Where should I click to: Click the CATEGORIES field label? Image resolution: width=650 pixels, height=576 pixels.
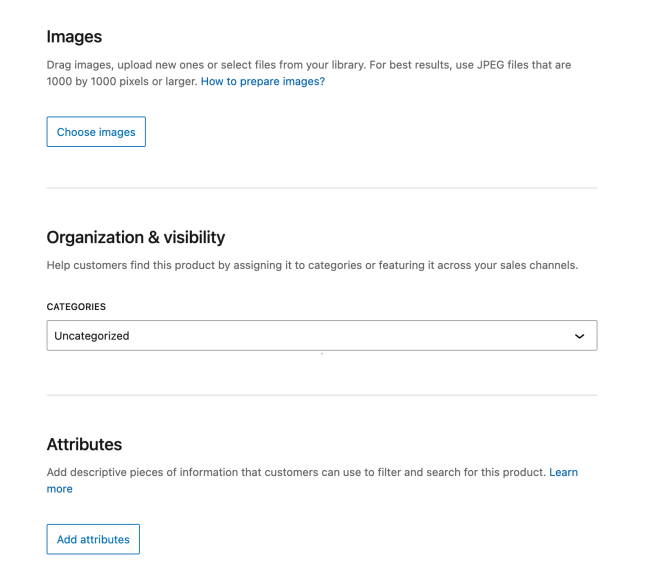(x=76, y=307)
